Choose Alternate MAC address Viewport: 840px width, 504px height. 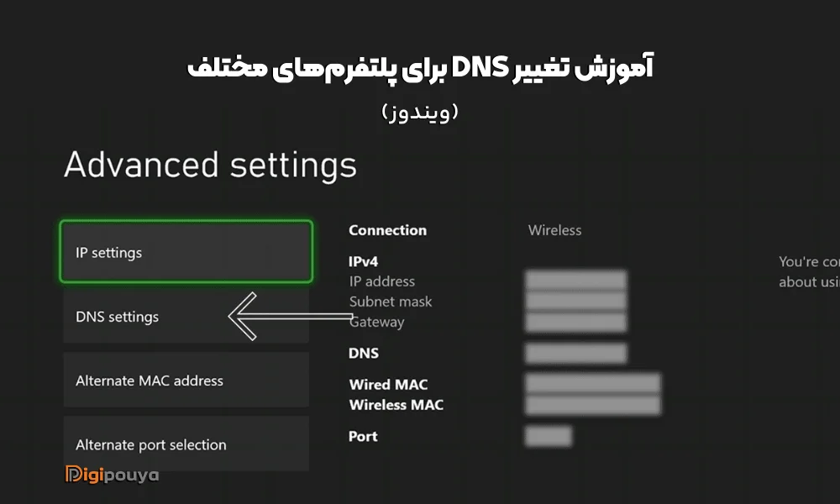click(186, 381)
